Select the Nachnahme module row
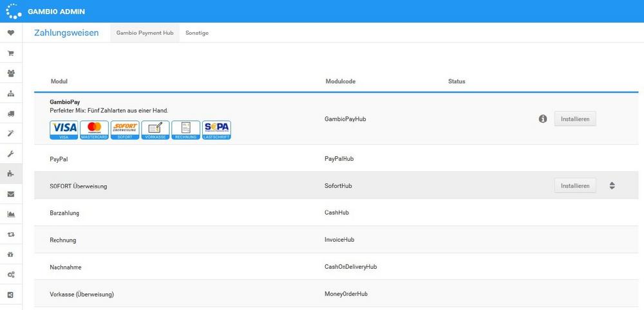This screenshot has width=644, height=310. [x=336, y=266]
